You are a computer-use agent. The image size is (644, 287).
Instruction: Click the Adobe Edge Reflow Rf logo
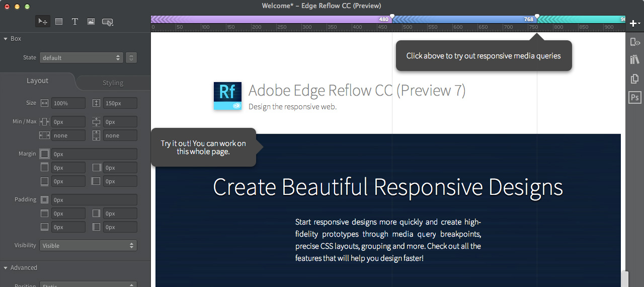tap(227, 96)
